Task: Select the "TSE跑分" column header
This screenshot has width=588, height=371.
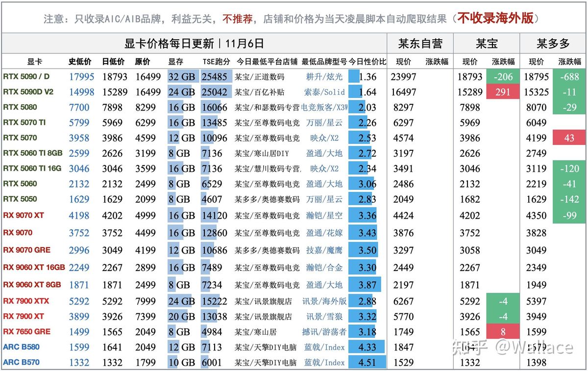Action: [217, 62]
